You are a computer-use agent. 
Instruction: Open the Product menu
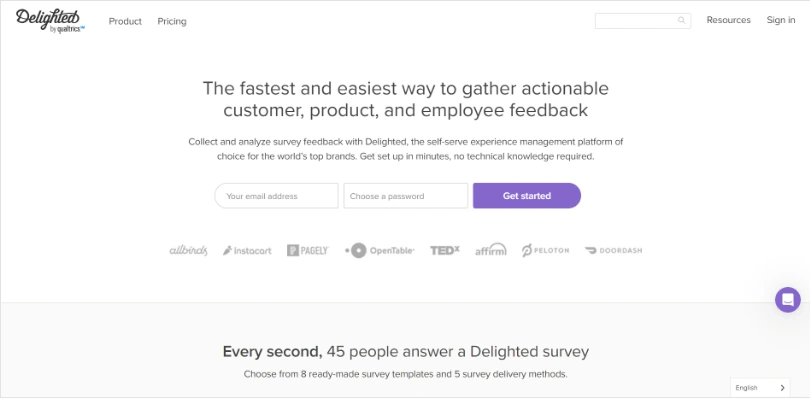point(125,21)
